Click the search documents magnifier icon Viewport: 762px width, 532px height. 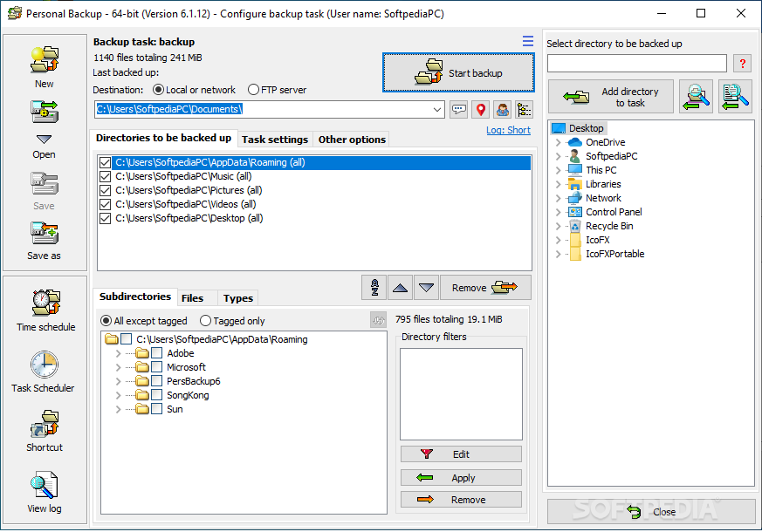pyautogui.click(x=735, y=97)
